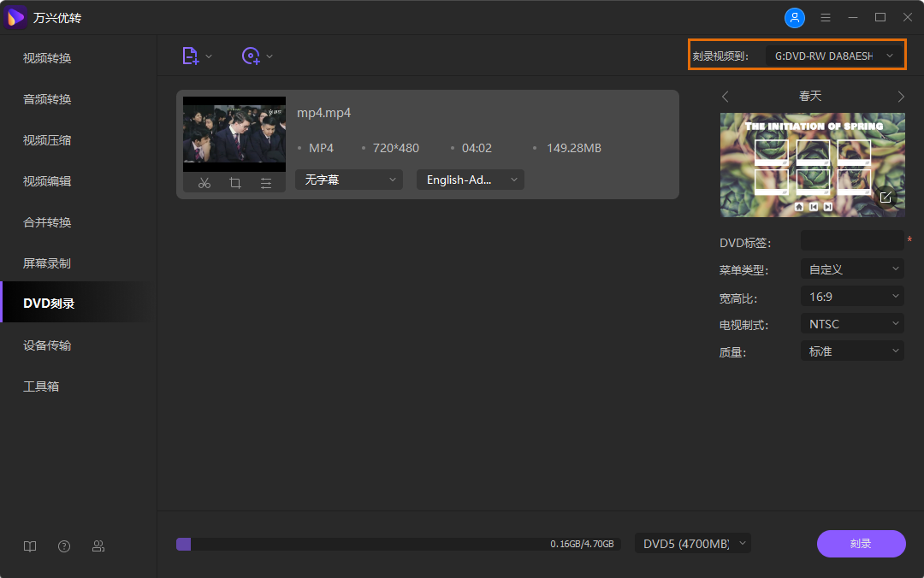
Task: Open the user guide book icon
Action: [29, 546]
